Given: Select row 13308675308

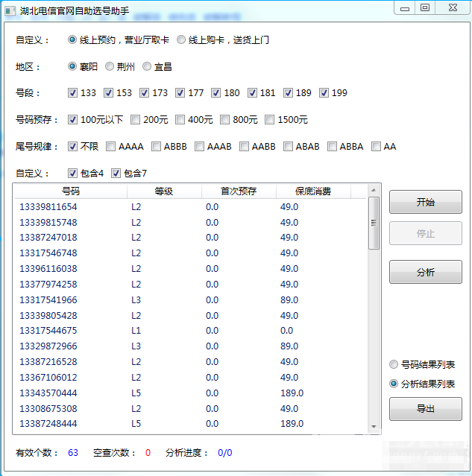Looking at the screenshot, I should pos(190,409).
